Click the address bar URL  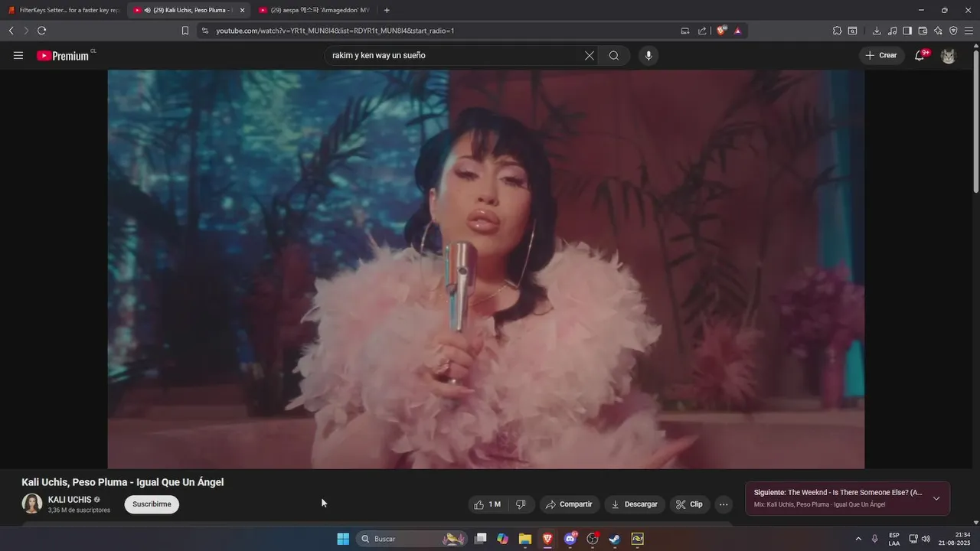click(335, 31)
